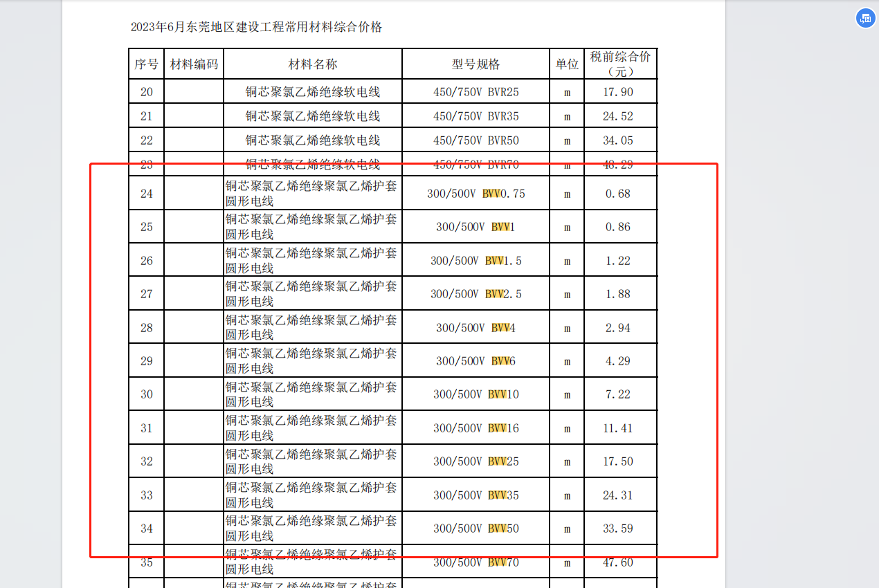Click the price 4.29
879x588 pixels.
(618, 361)
